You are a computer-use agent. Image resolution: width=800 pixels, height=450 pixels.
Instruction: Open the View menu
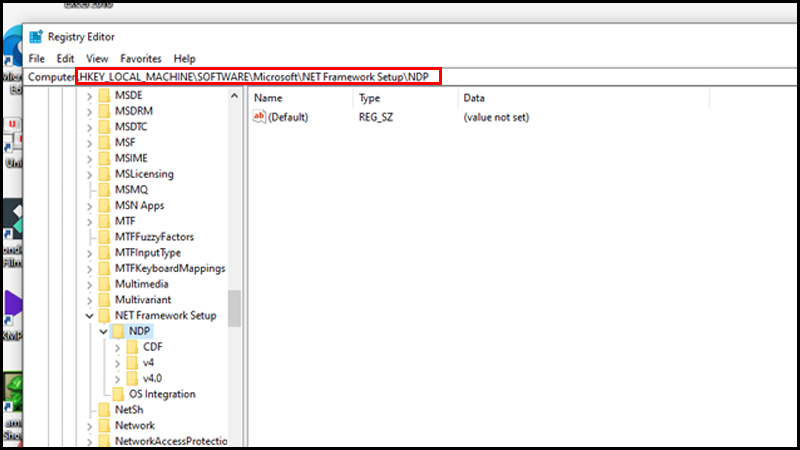click(x=97, y=59)
